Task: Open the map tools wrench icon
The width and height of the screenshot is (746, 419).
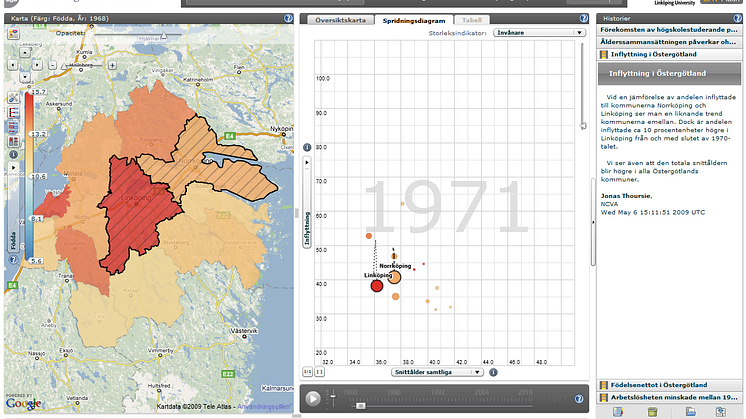Action: point(13,98)
